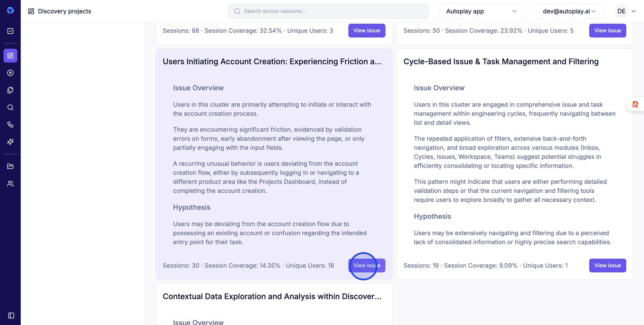Open the folder icon in sidebar
The width and height of the screenshot is (644, 325).
pos(10,166)
